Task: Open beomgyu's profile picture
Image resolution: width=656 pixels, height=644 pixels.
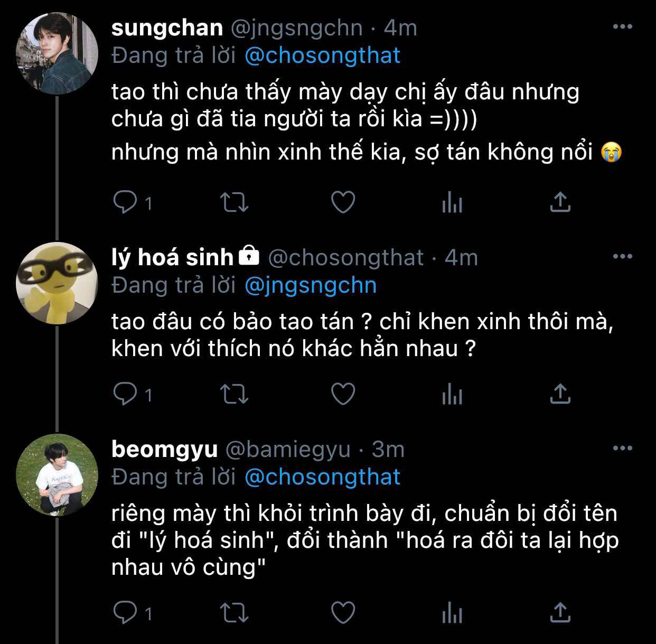Action: 57,475
